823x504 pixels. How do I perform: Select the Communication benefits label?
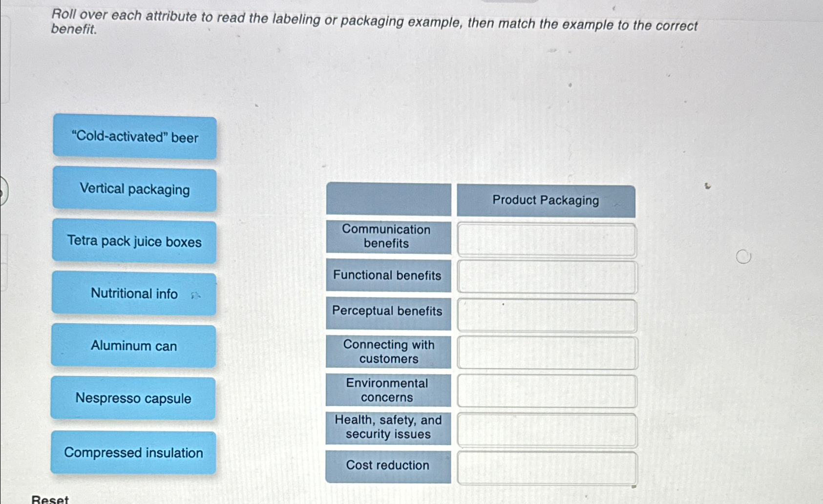coord(387,237)
